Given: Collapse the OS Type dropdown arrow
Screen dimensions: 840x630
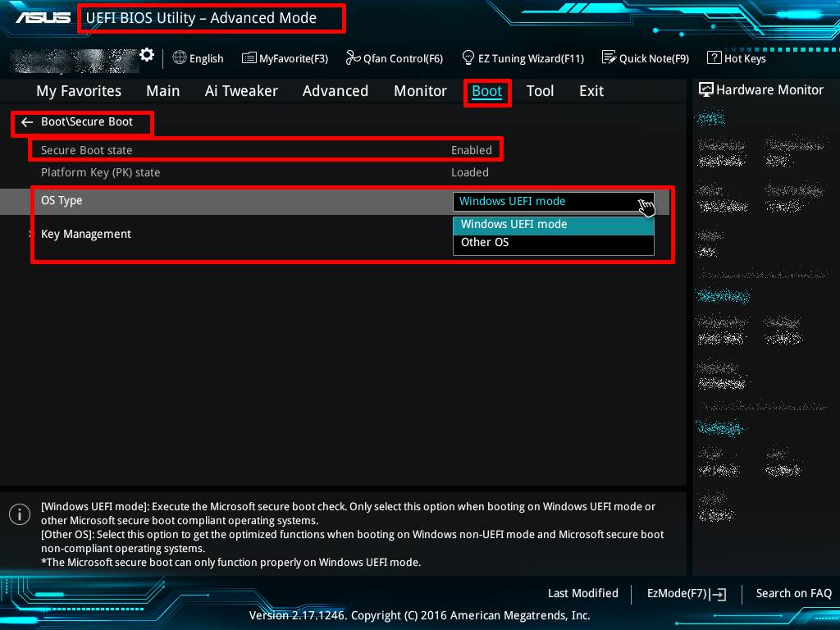Looking at the screenshot, I should pos(645,202).
